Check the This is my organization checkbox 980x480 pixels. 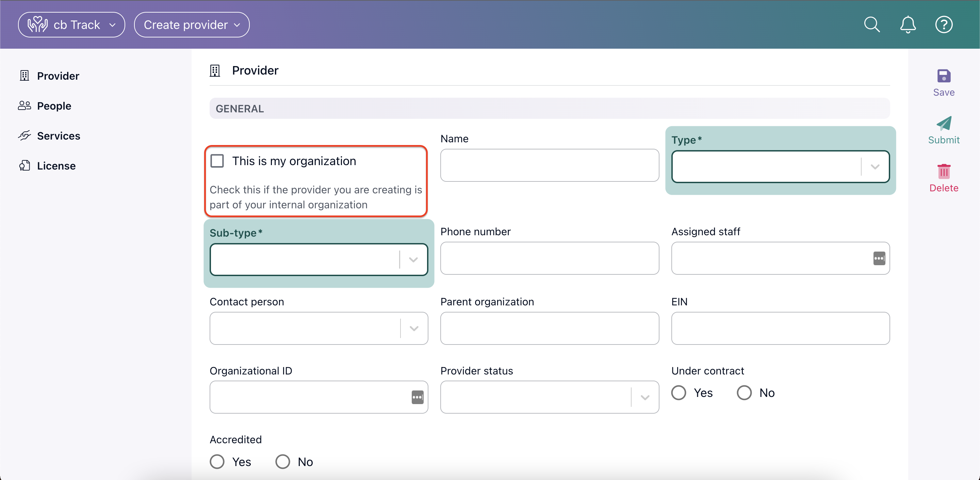[217, 161]
